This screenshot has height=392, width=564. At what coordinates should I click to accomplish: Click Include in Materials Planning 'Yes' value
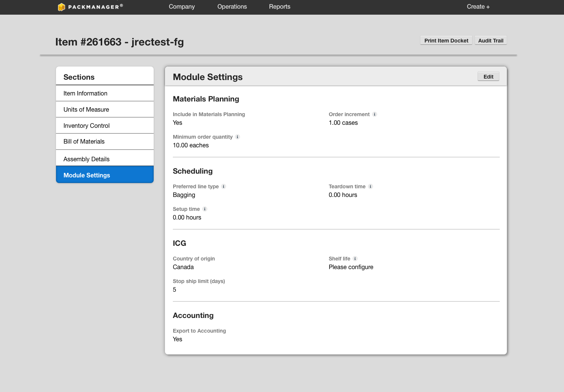point(177,123)
